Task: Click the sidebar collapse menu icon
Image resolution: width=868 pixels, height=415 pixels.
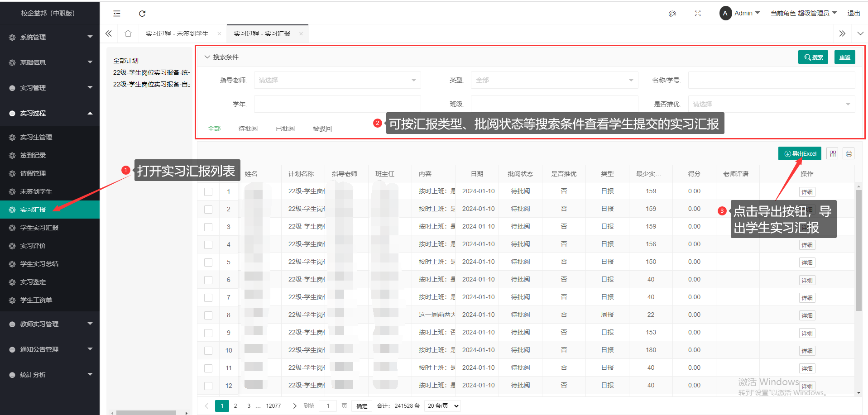Action: 117,14
